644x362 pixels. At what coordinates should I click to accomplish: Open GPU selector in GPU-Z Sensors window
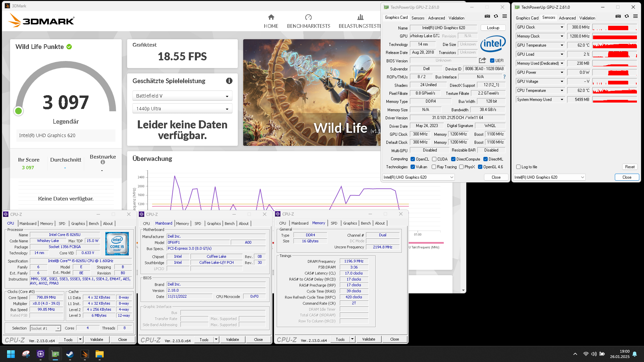pos(549,177)
